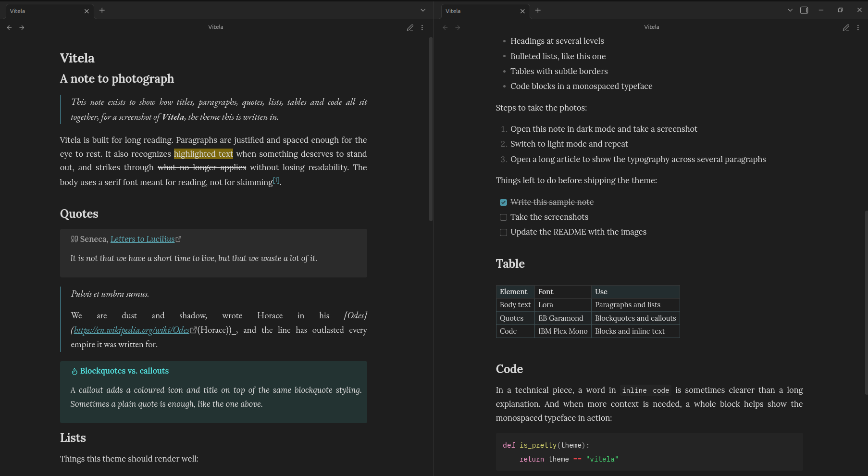868x476 pixels.
Task: Check 'Take the screenshots' task
Action: click(503, 217)
